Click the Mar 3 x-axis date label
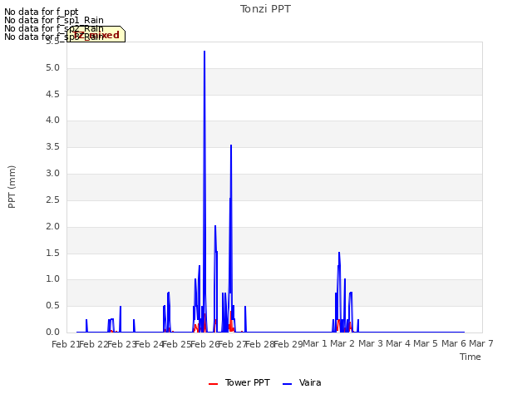 tap(371, 343)
